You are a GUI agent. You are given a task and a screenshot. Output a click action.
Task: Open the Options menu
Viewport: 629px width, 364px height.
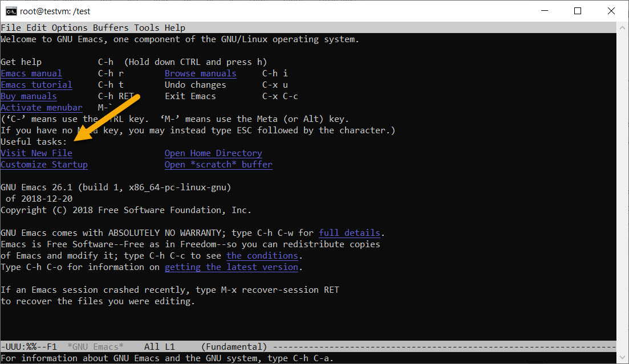[x=70, y=28]
